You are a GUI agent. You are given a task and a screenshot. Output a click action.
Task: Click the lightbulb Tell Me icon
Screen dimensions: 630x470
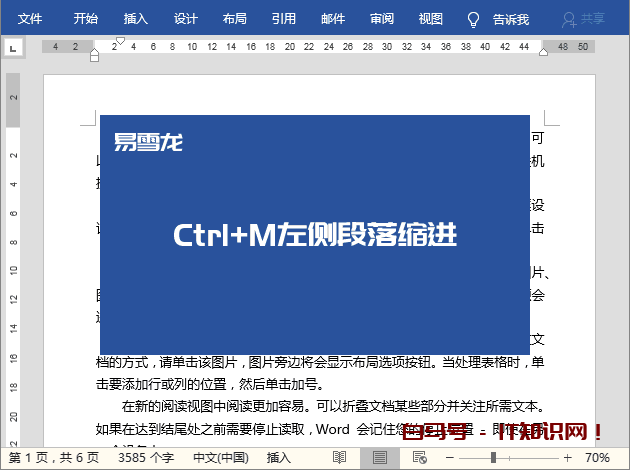(473, 19)
